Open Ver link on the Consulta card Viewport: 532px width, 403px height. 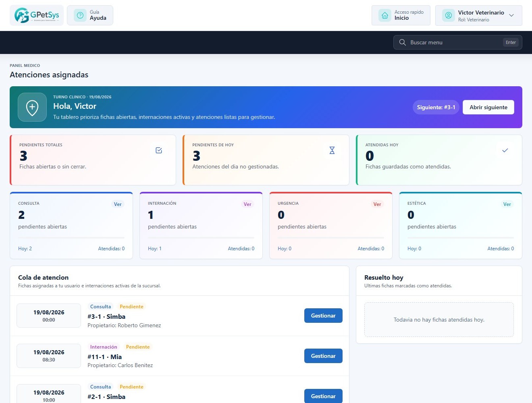pyautogui.click(x=118, y=204)
